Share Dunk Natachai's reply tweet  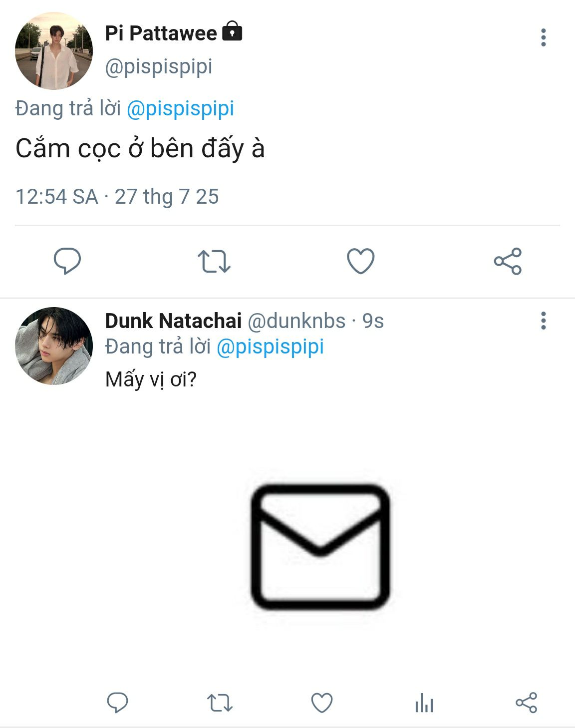click(x=526, y=703)
